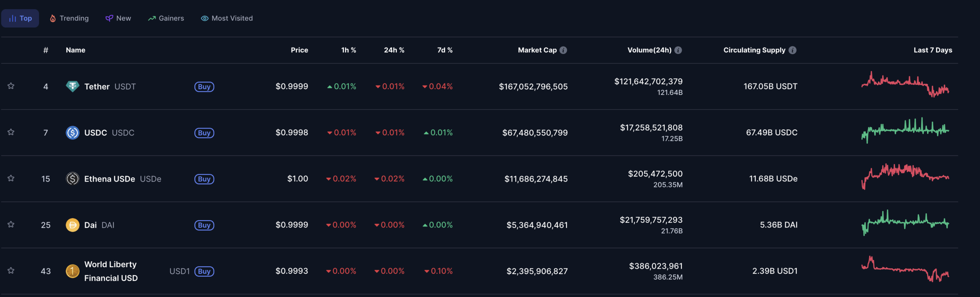Click supply value 167.05B USDT
The width and height of the screenshot is (980, 297).
click(770, 86)
